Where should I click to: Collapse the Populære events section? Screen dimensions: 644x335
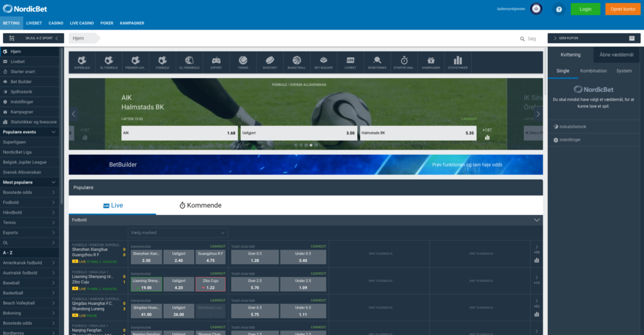[53, 132]
